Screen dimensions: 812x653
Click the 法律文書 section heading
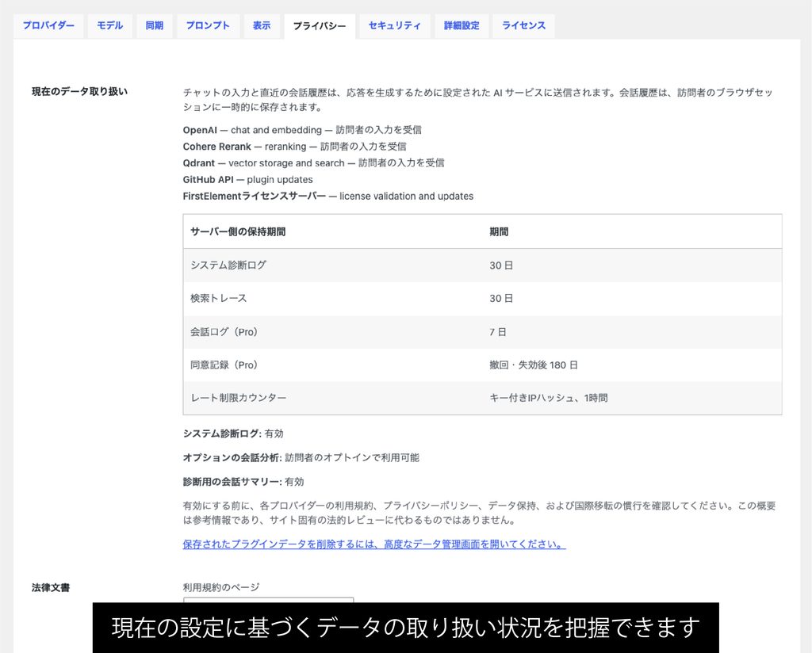pyautogui.click(x=51, y=588)
